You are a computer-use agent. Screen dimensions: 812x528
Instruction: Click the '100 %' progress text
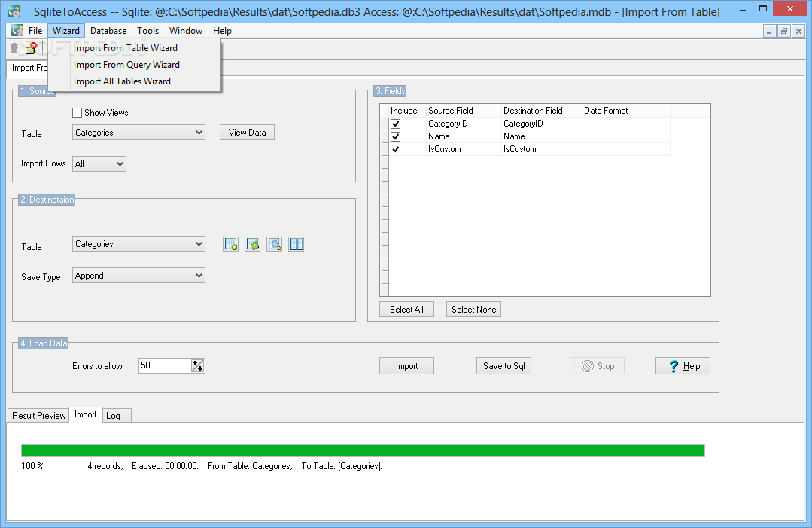tap(32, 466)
